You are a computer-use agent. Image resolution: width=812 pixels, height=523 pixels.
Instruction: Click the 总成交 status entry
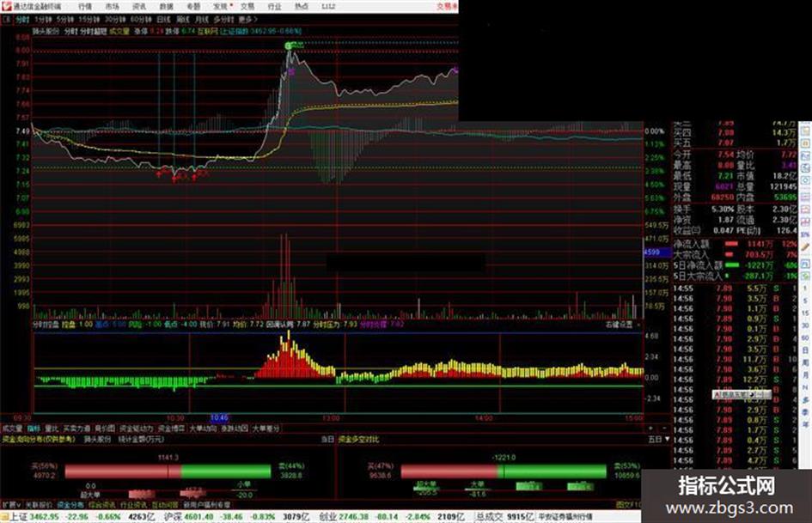[x=505, y=517]
